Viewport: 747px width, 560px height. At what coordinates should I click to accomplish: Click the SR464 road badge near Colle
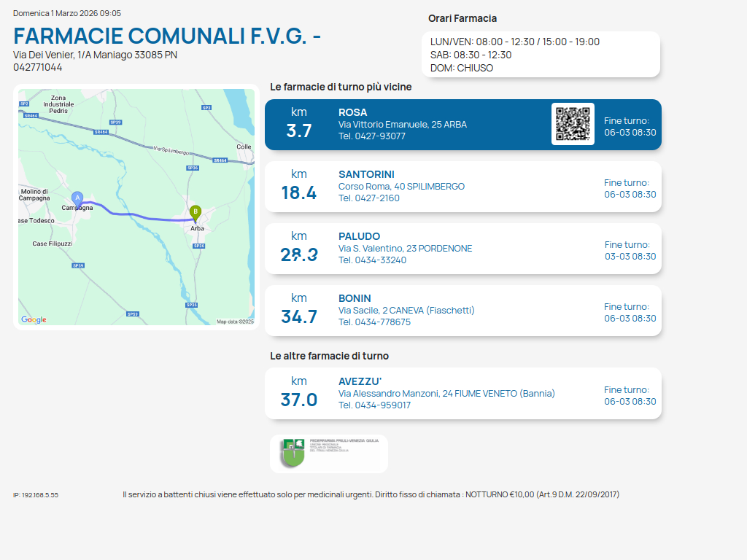point(220,160)
